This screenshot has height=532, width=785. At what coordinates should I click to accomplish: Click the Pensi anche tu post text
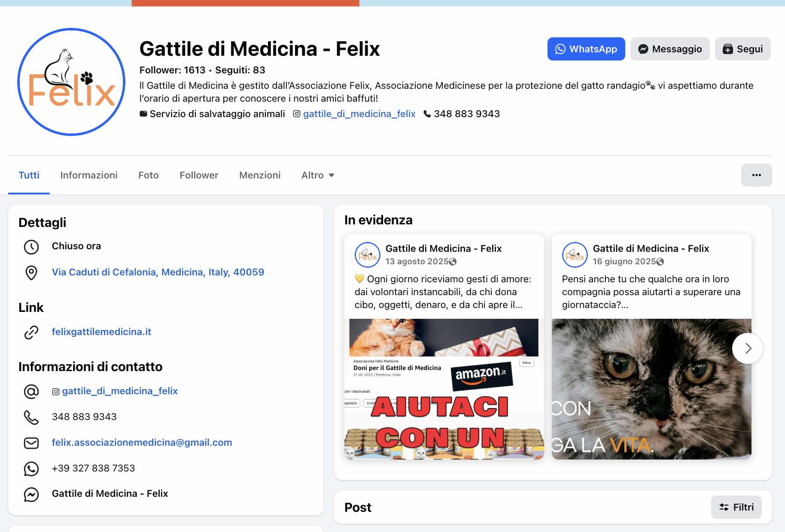click(x=651, y=292)
